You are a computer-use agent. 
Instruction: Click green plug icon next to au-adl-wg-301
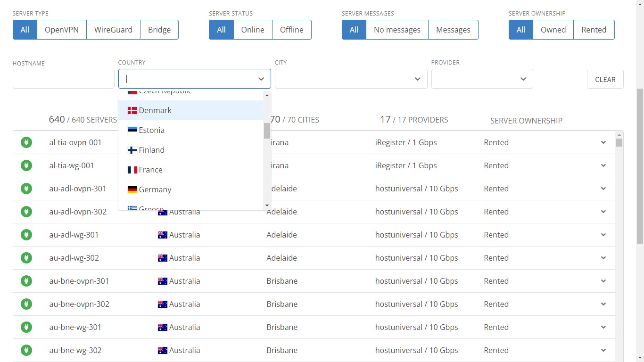(26, 235)
